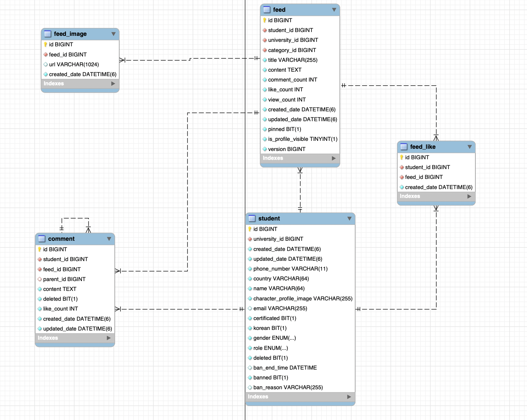Expand Indexes section of comment table
Image resolution: width=527 pixels, height=420 pixels.
click(x=108, y=338)
